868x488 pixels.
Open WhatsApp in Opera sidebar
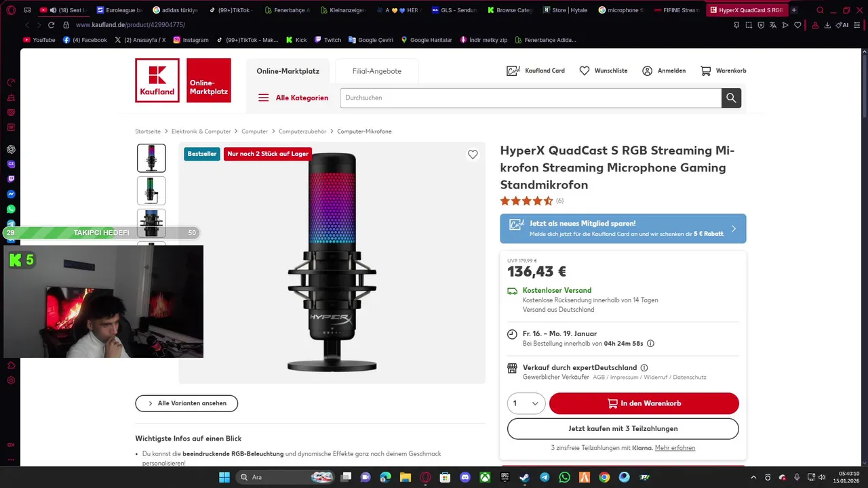[x=11, y=209]
